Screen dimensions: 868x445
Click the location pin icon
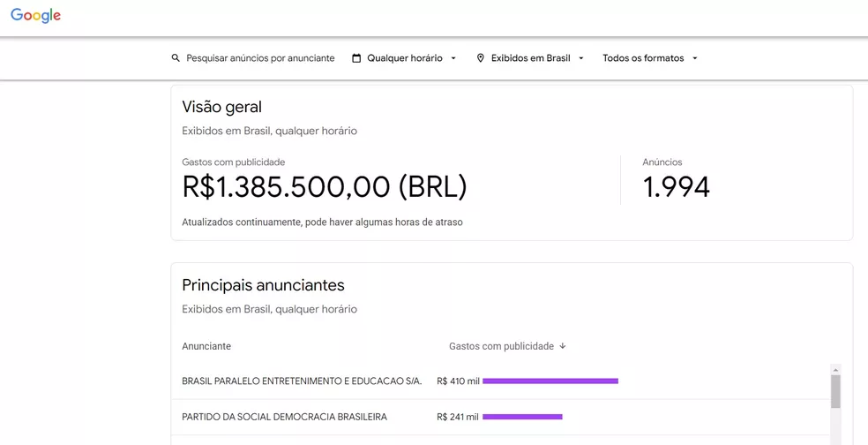tap(481, 58)
